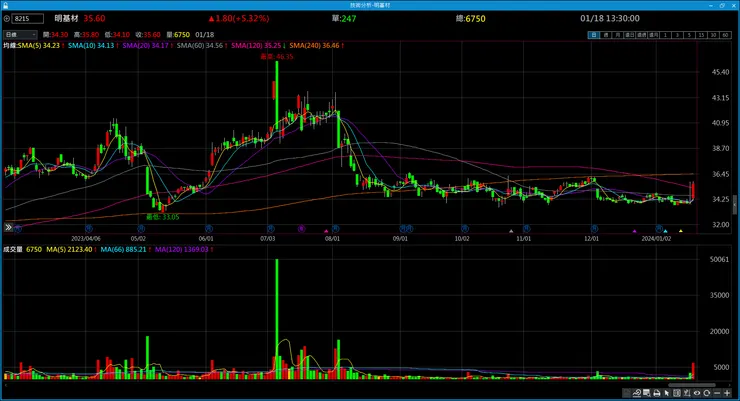Image resolution: width=740 pixels, height=401 pixels.
Task: Click the leftmost icon in bottom toolbar
Action: [626, 393]
